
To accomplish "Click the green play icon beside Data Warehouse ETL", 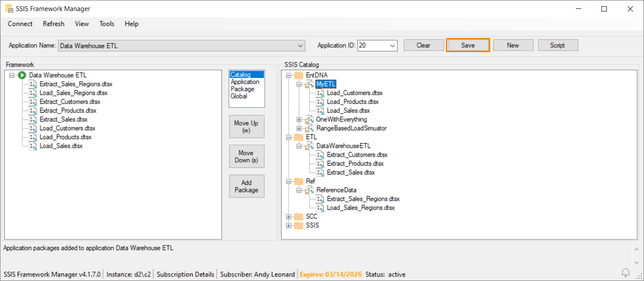I will pyautogui.click(x=22, y=76).
